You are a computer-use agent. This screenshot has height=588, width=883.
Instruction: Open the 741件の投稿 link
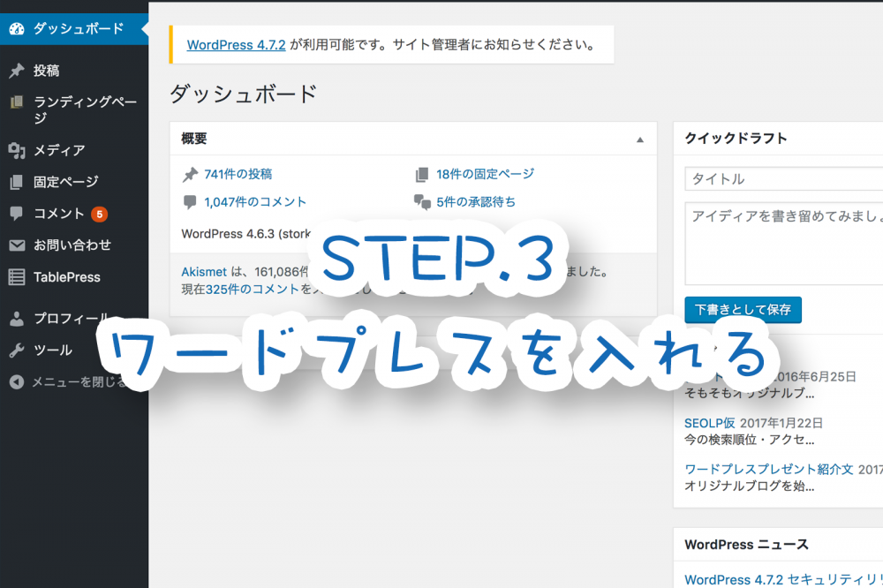click(x=238, y=175)
